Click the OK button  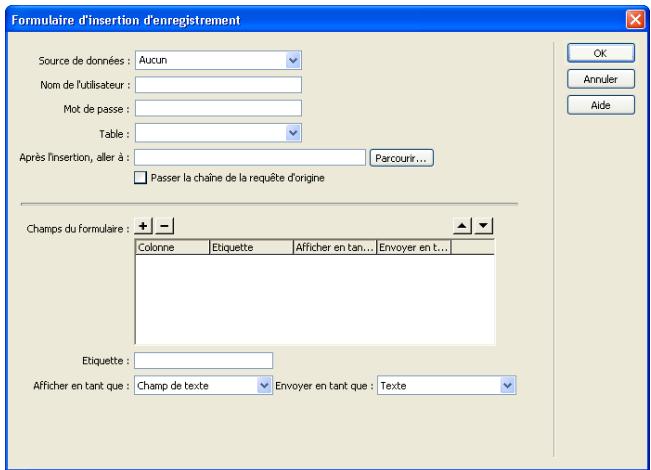tap(601, 53)
